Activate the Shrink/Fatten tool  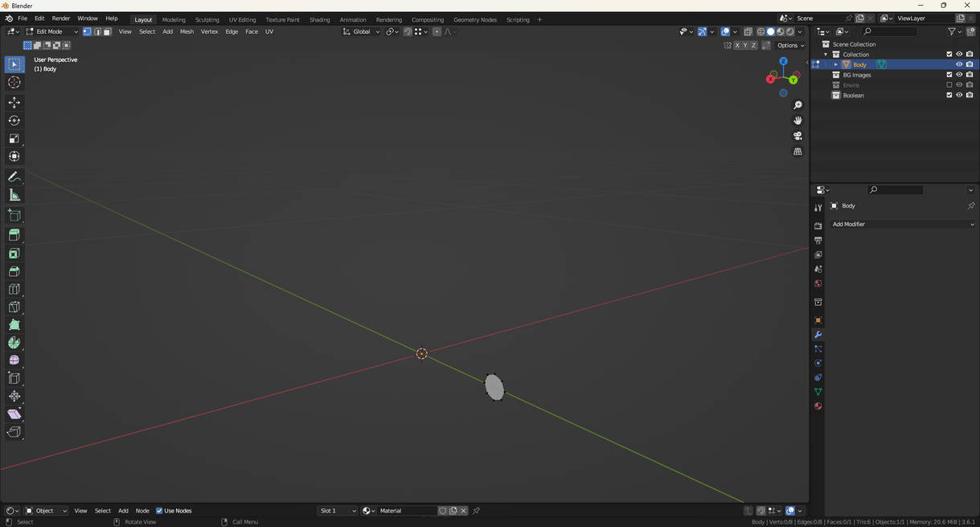tap(14, 396)
